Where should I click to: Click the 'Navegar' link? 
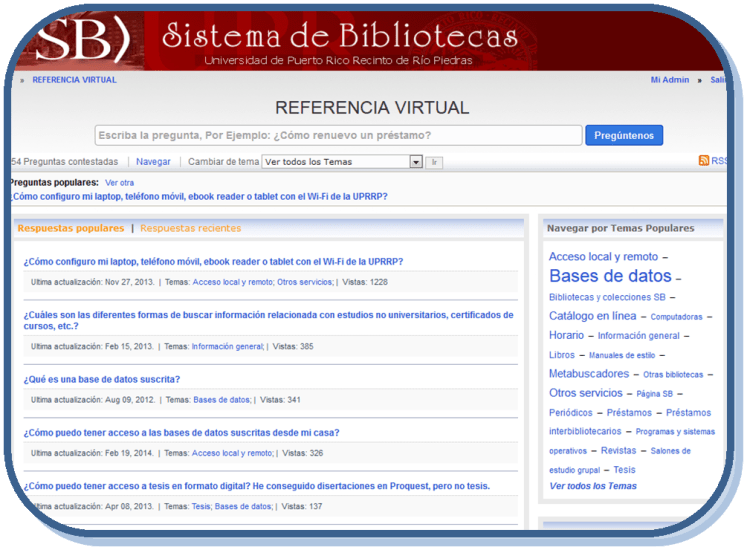(153, 162)
